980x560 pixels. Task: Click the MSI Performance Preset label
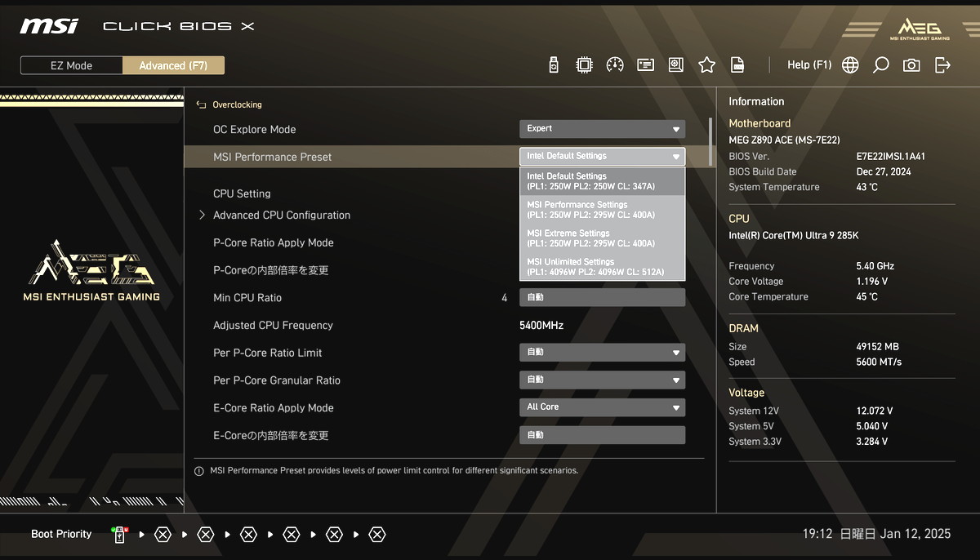(272, 157)
